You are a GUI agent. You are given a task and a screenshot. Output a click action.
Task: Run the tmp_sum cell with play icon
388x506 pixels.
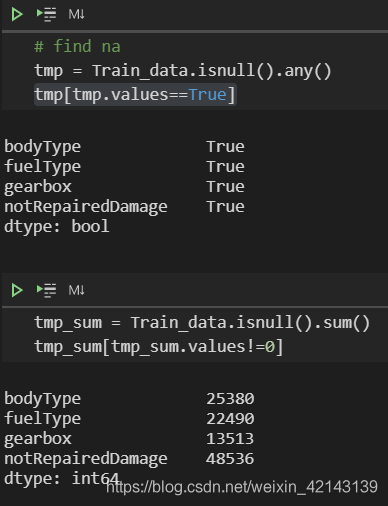point(17,290)
